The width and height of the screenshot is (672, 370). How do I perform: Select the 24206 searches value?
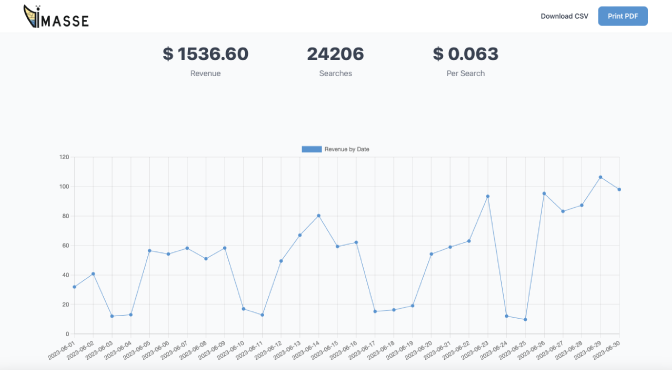(336, 54)
